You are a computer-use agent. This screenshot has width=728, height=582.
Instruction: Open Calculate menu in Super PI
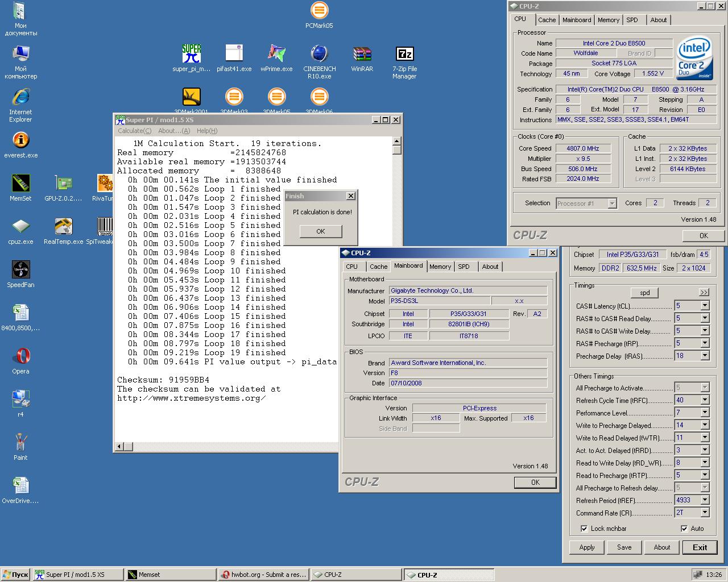[134, 131]
